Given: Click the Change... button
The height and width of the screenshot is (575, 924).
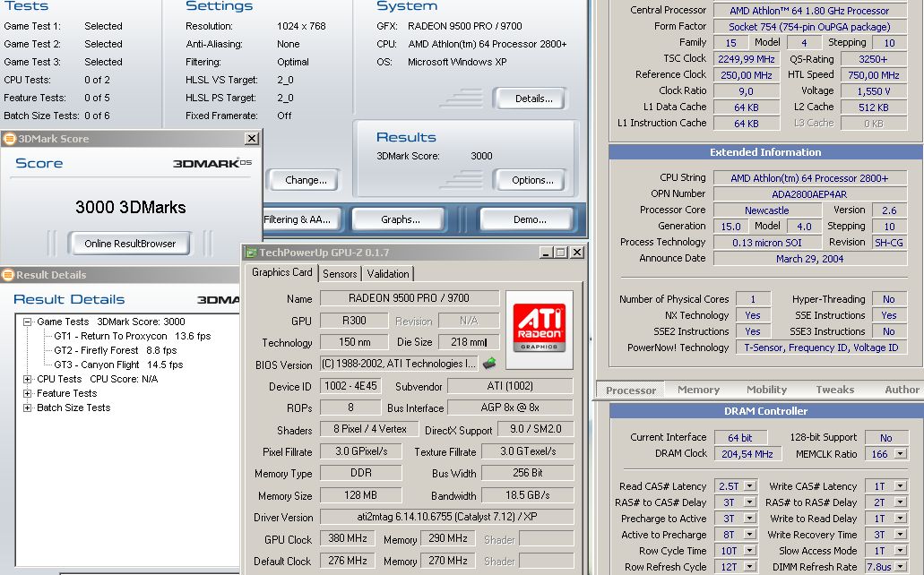Looking at the screenshot, I should [x=305, y=180].
